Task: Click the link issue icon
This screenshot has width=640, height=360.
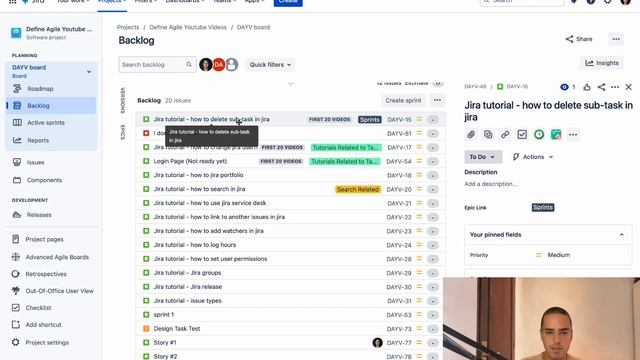Action: [x=505, y=134]
